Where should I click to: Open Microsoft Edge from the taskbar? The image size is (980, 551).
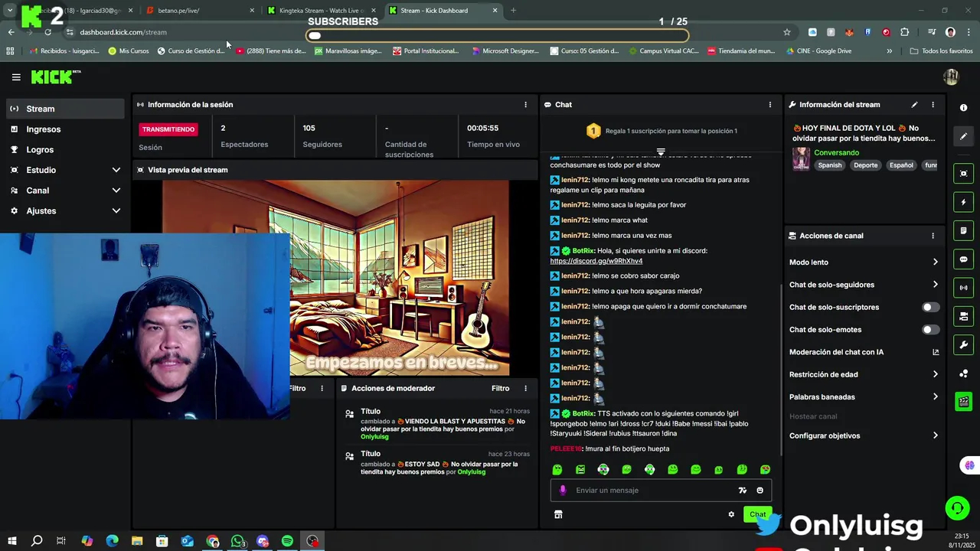(112, 541)
